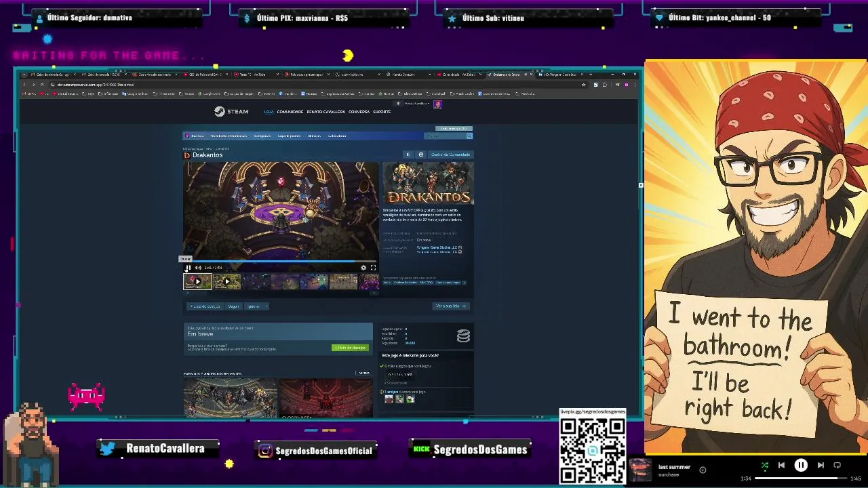The image size is (868, 488).
Task: Open the CONVERSA menu in Steam
Action: (x=359, y=112)
